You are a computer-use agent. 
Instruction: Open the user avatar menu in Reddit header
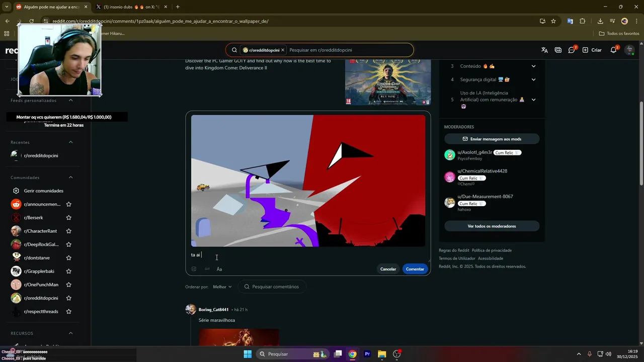pyautogui.click(x=629, y=50)
